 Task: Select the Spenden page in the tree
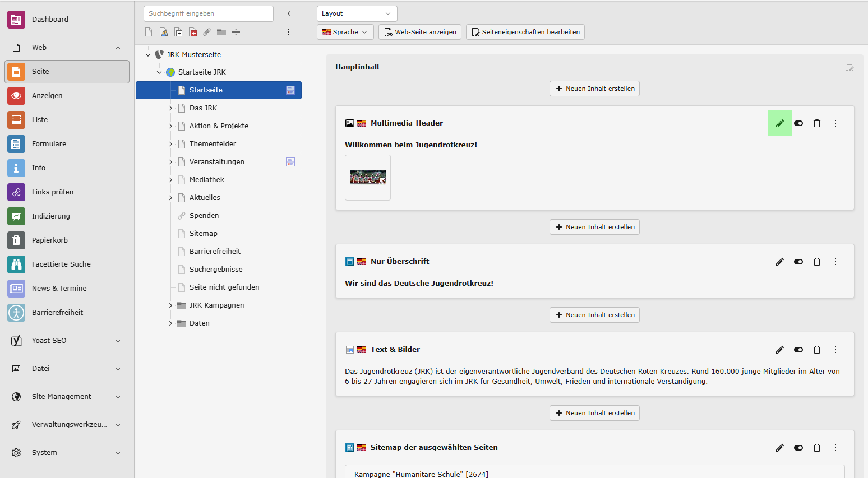coord(204,216)
